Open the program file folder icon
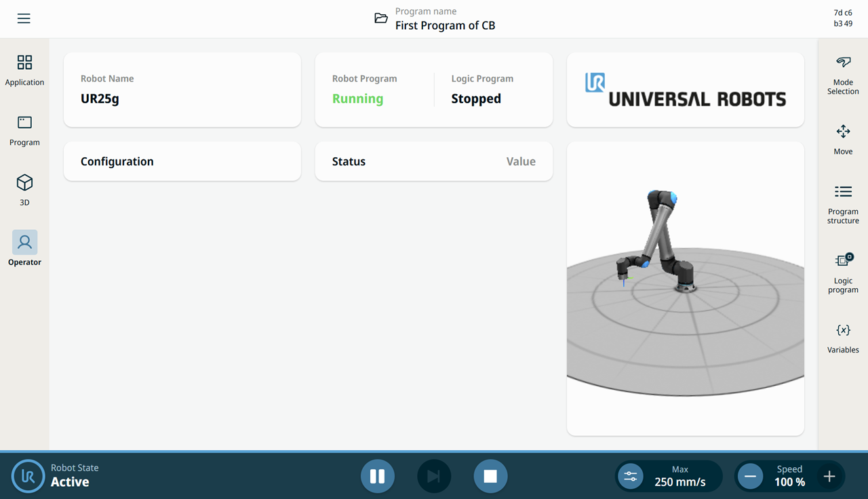Screen dimensions: 868x499 (381, 18)
